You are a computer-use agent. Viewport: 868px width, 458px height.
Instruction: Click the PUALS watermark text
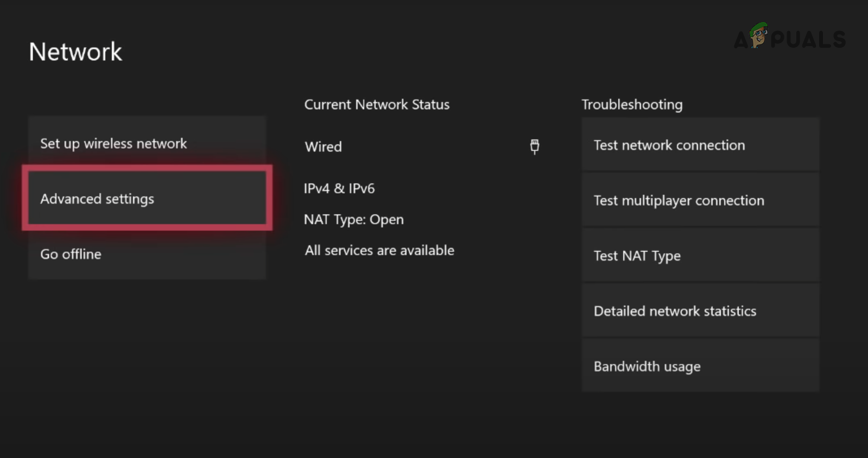808,40
